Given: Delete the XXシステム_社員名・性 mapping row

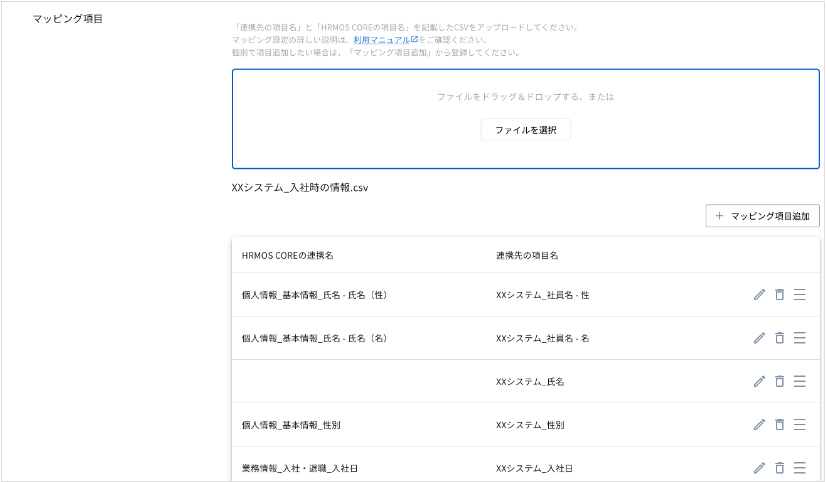Looking at the screenshot, I should tap(779, 295).
